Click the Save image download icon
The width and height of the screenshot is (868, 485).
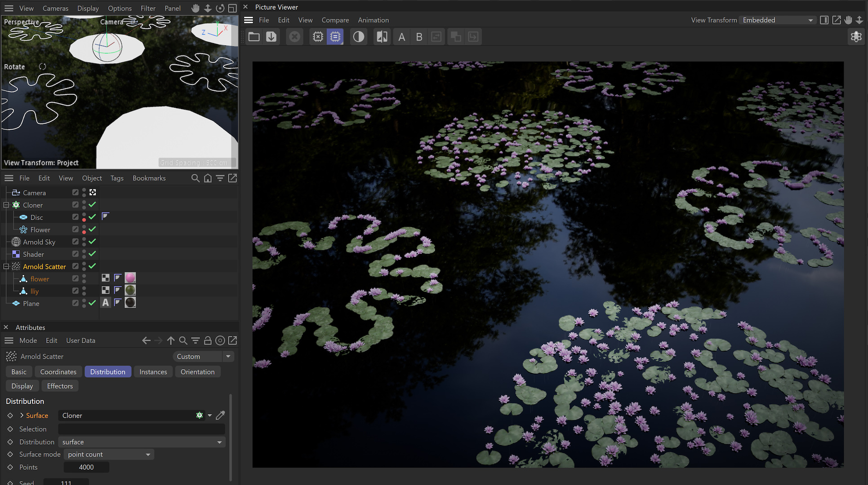coord(271,37)
